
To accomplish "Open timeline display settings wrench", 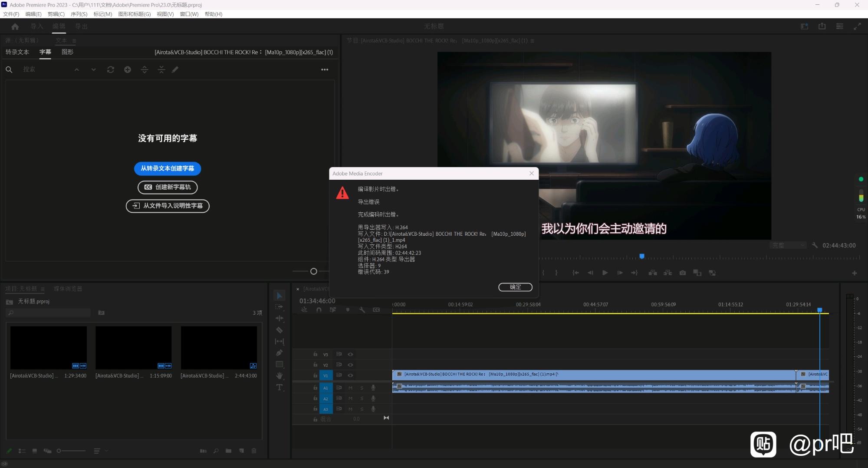I will [362, 310].
